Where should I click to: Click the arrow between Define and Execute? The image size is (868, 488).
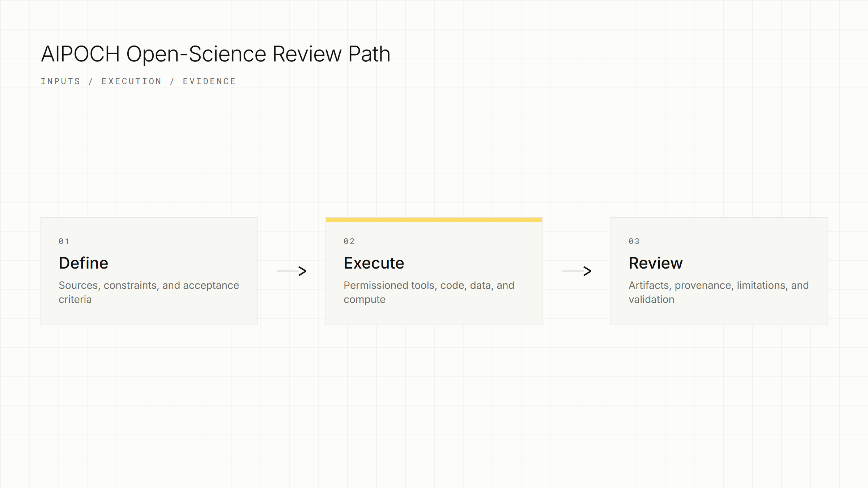(x=292, y=271)
